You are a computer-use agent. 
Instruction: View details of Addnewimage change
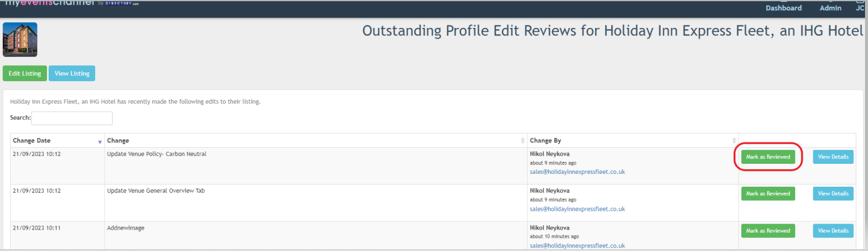(x=833, y=231)
